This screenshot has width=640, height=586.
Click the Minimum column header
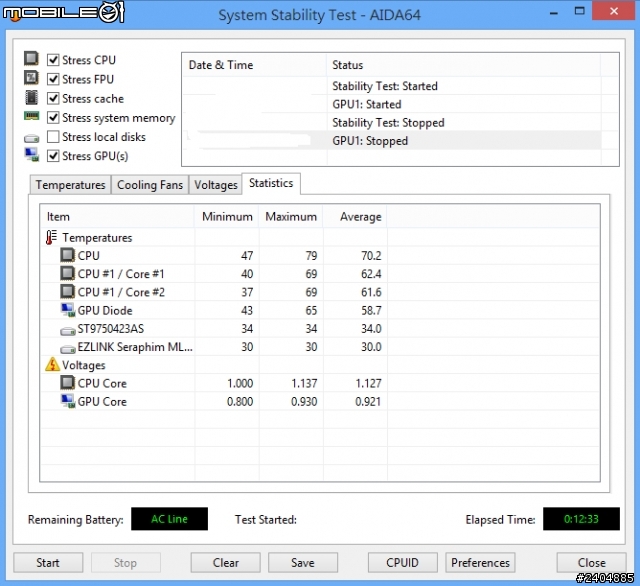(x=227, y=216)
